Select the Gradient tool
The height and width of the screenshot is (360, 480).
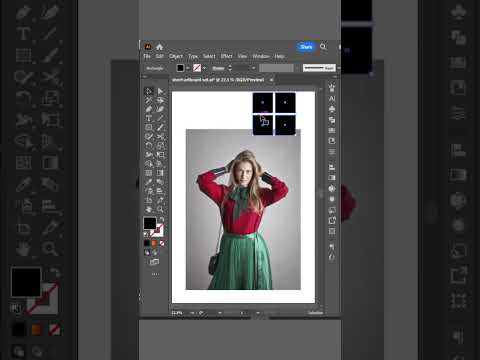pos(160,173)
